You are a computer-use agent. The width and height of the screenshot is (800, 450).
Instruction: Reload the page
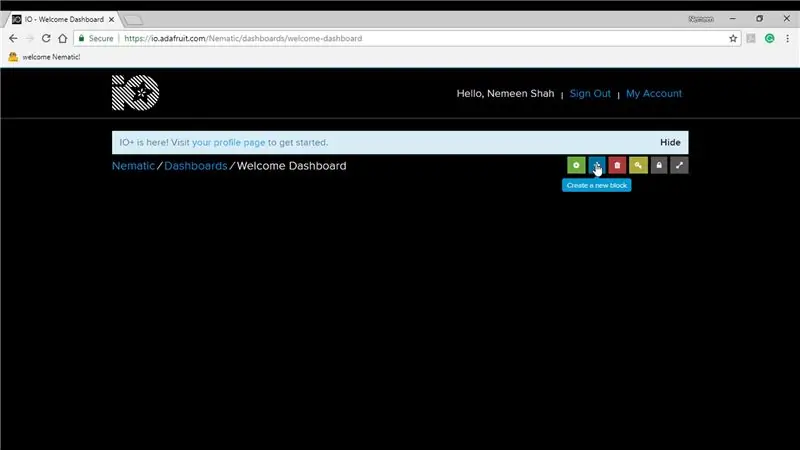pyautogui.click(x=46, y=38)
